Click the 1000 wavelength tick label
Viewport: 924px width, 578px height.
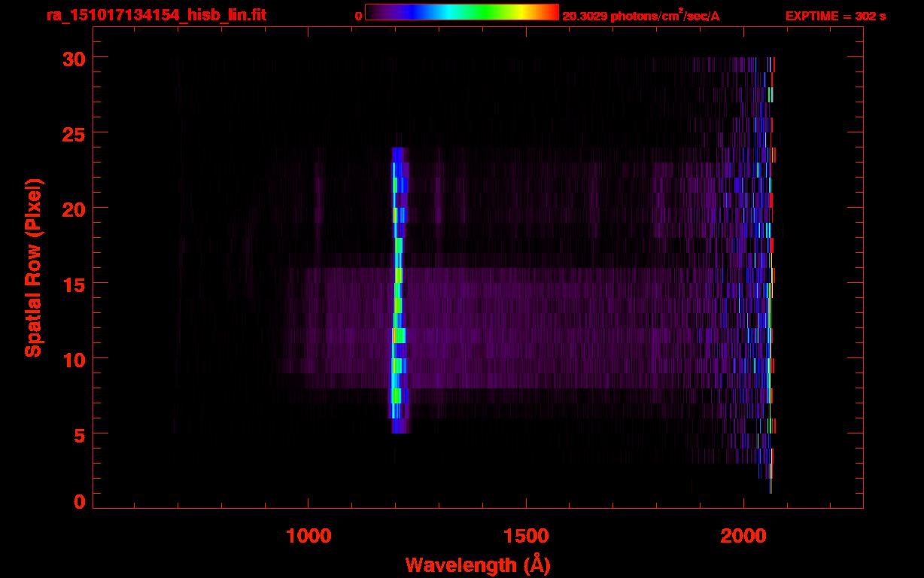coord(309,535)
